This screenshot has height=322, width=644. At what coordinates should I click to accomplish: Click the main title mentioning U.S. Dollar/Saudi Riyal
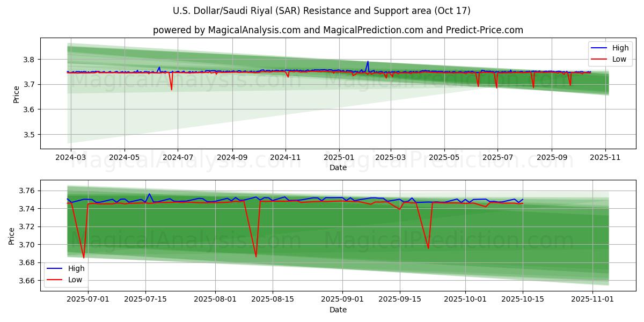pyautogui.click(x=321, y=11)
